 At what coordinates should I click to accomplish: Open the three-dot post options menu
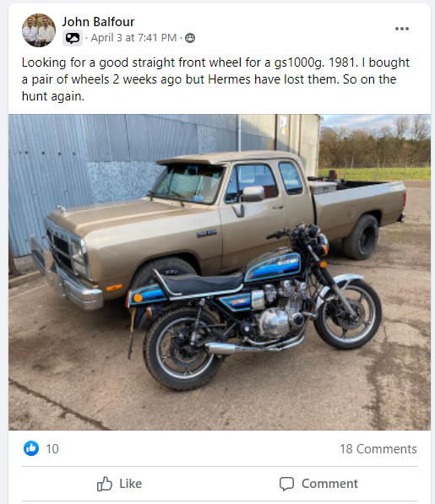(401, 29)
